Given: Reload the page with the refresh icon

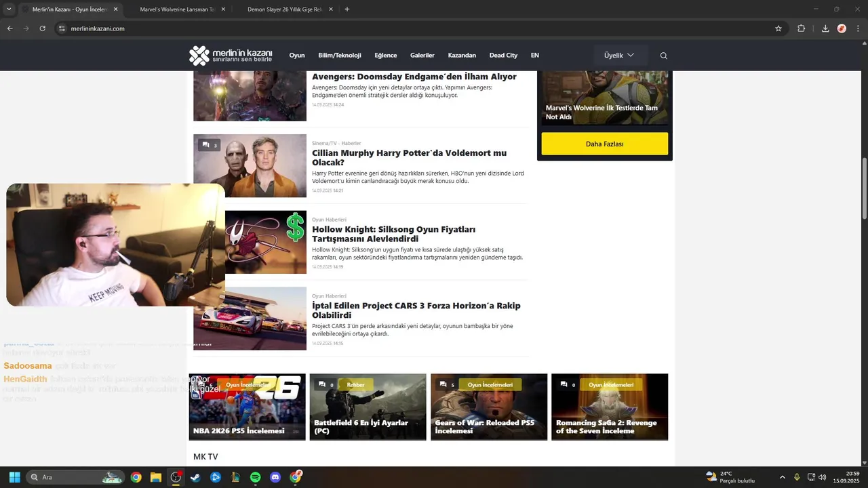Looking at the screenshot, I should pyautogui.click(x=42, y=28).
